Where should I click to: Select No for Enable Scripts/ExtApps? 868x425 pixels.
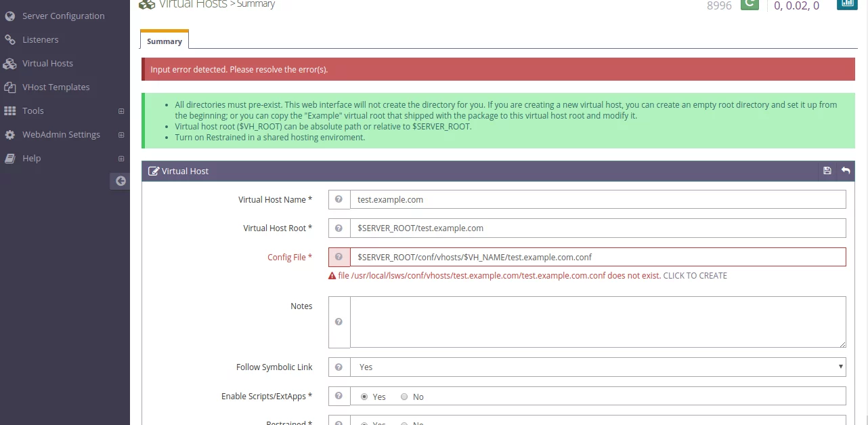(404, 397)
